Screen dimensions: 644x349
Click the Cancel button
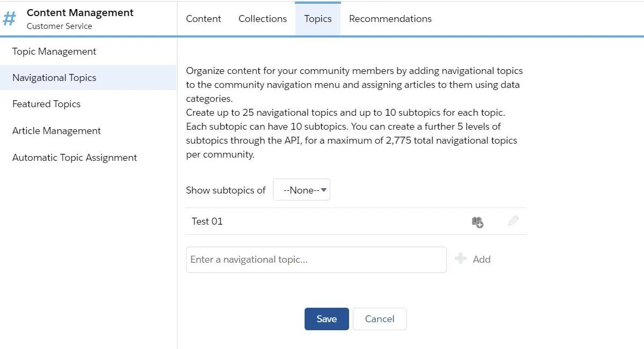(380, 319)
